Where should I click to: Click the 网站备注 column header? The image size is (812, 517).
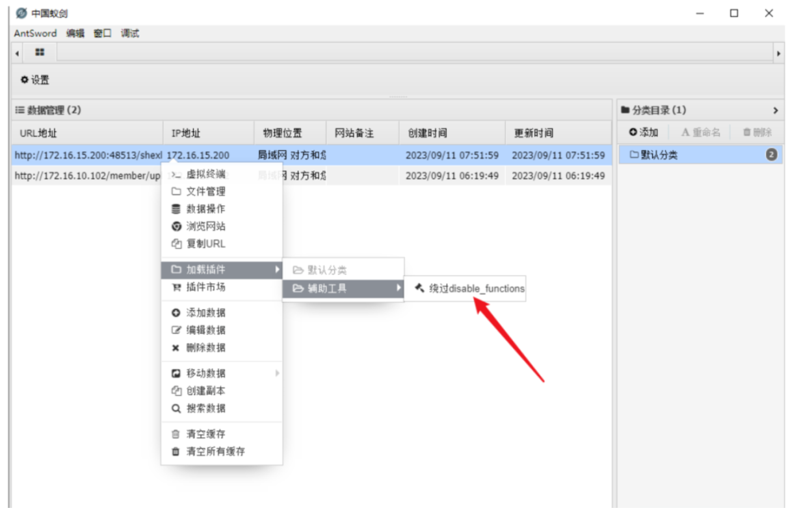(363, 133)
